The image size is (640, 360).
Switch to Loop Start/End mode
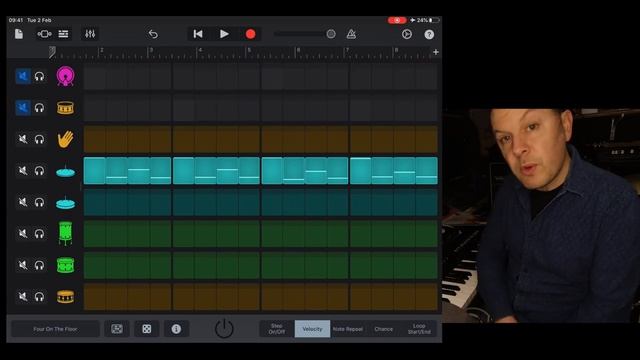click(419, 329)
